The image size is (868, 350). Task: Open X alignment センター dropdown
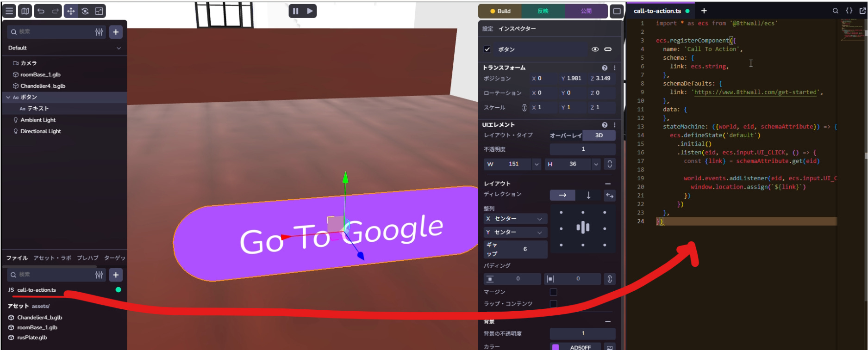[515, 219]
